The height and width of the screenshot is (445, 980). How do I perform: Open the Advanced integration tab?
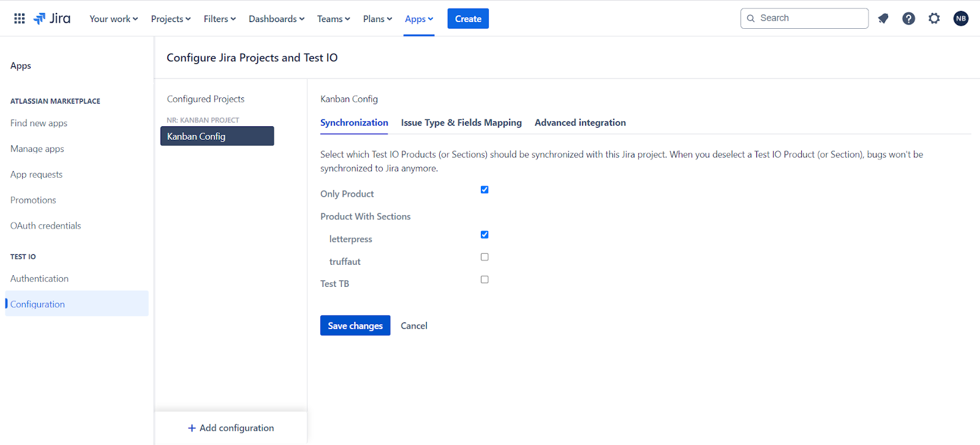click(580, 123)
